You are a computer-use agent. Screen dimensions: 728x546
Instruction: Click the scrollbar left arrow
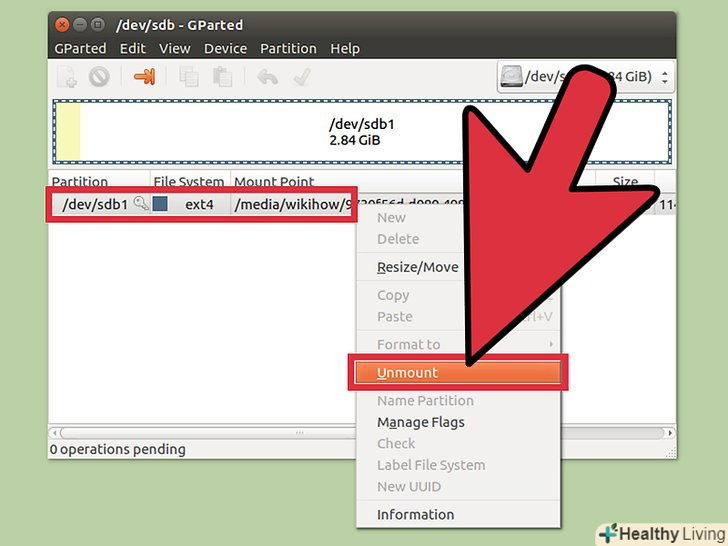click(x=55, y=433)
